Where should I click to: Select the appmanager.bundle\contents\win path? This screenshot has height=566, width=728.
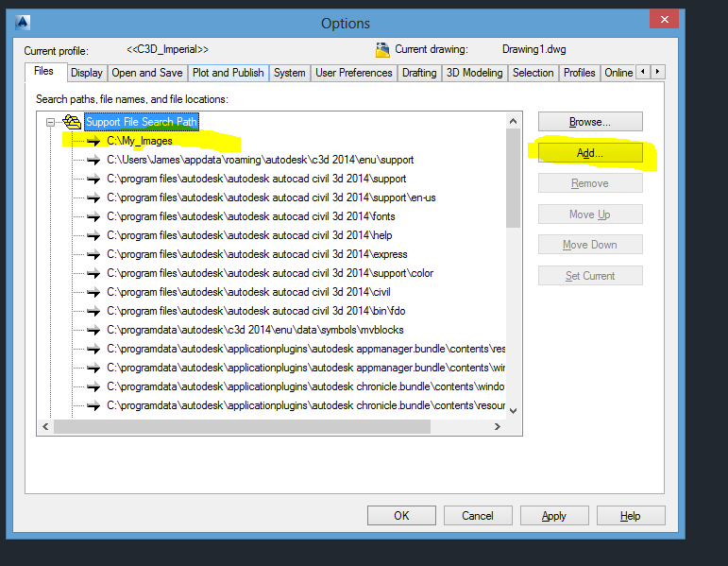point(306,368)
